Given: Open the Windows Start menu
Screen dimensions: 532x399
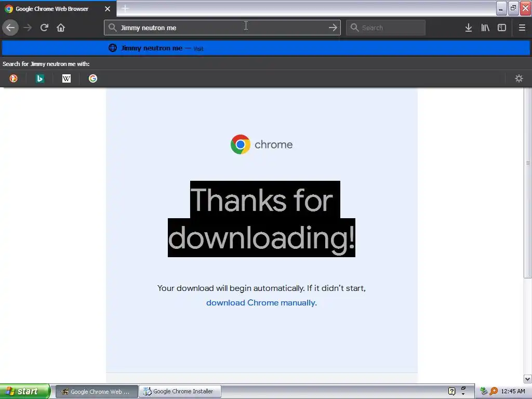Looking at the screenshot, I should 24,391.
